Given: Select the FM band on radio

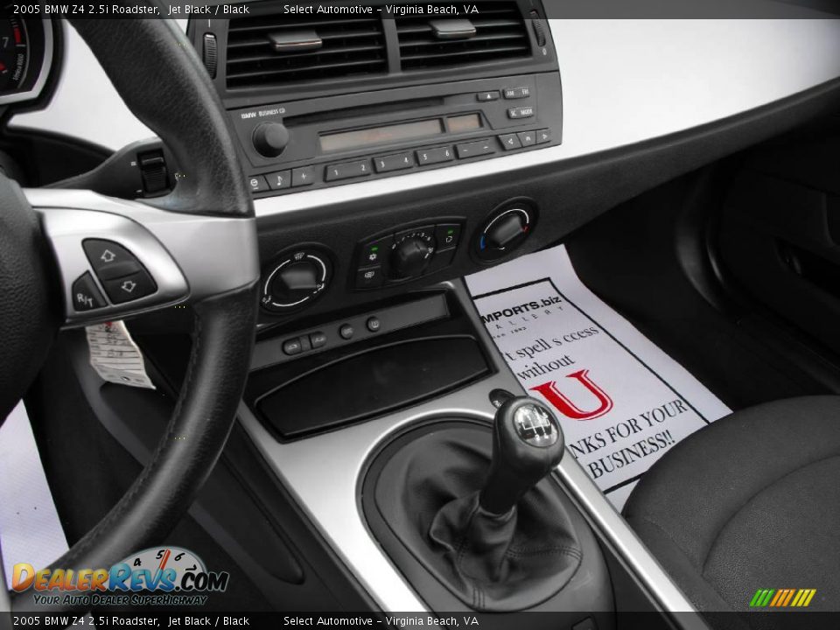Looking at the screenshot, I should pyautogui.click(x=525, y=92).
